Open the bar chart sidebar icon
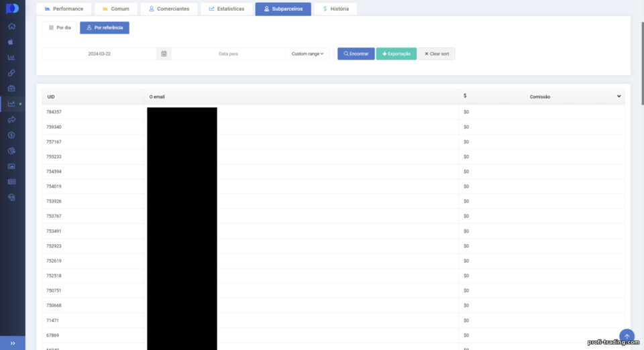The image size is (644, 350). click(x=11, y=58)
